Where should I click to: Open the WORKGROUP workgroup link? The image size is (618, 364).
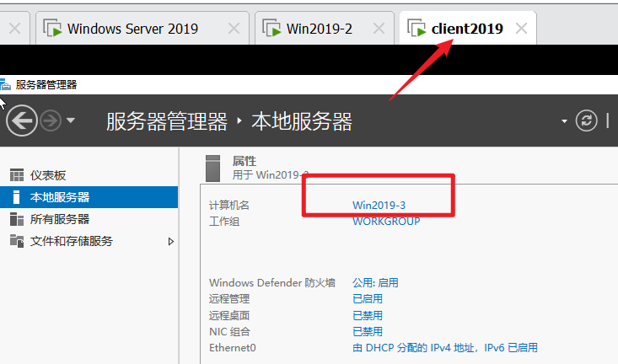386,222
